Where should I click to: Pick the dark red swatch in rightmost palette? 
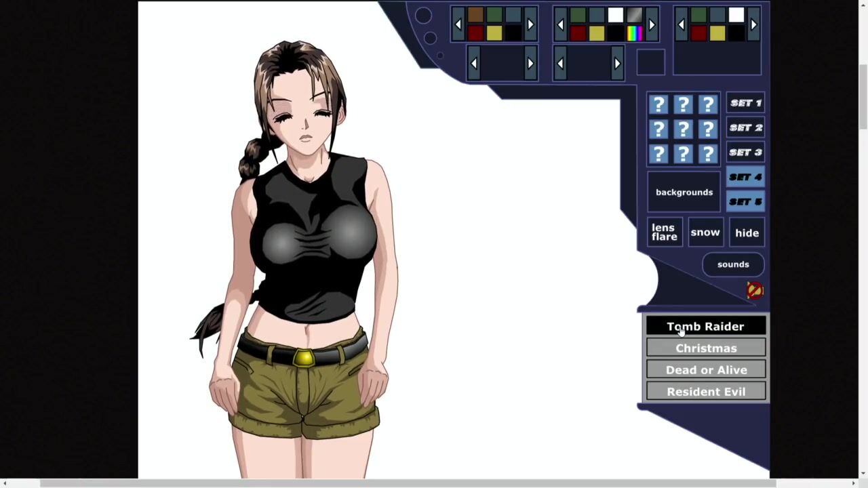click(x=698, y=33)
